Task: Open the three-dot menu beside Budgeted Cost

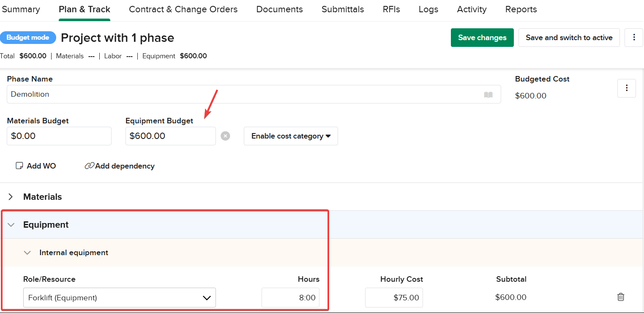Action: tap(627, 88)
